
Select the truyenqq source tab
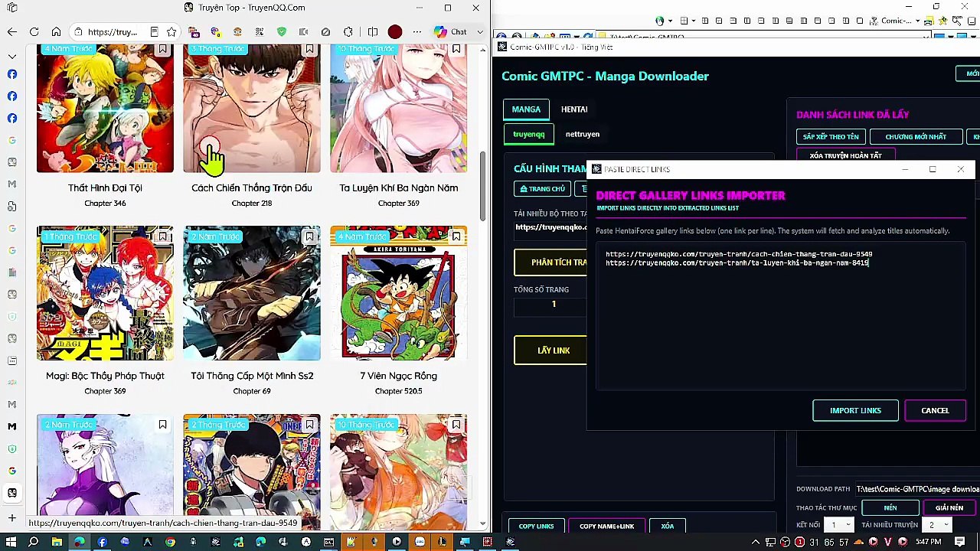pos(529,134)
